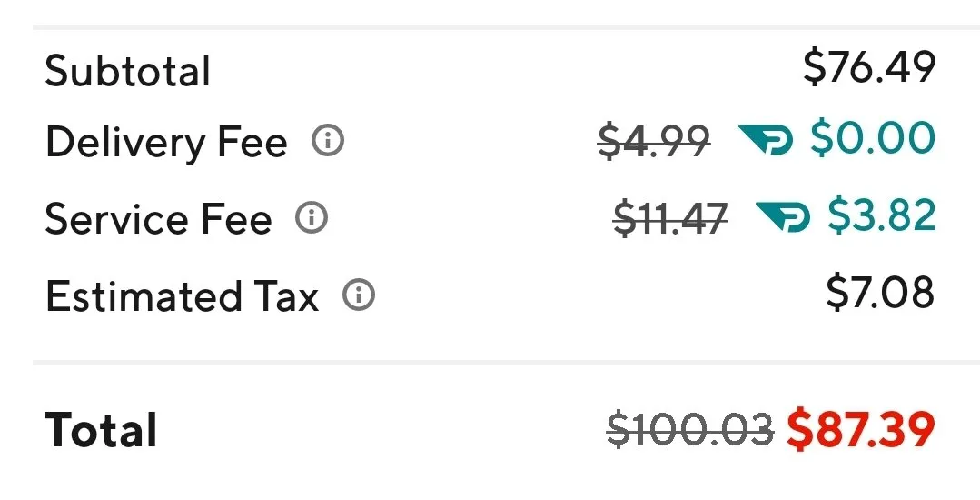Click the DashPass icon beside $3.82
The height and width of the screenshot is (500, 980).
783,218
